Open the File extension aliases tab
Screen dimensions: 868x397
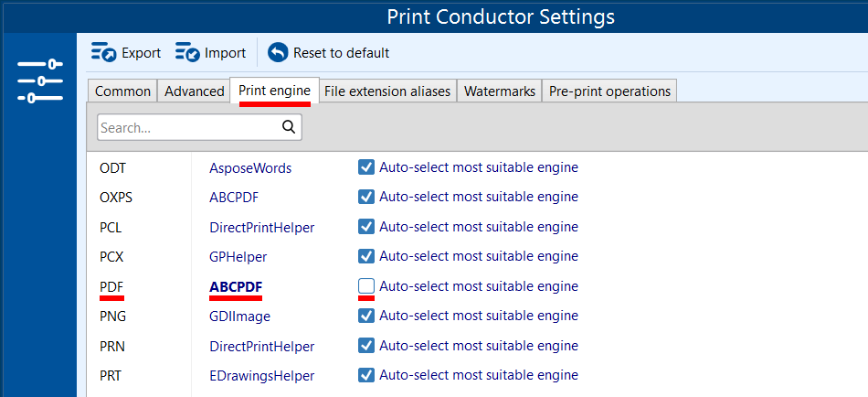387,91
